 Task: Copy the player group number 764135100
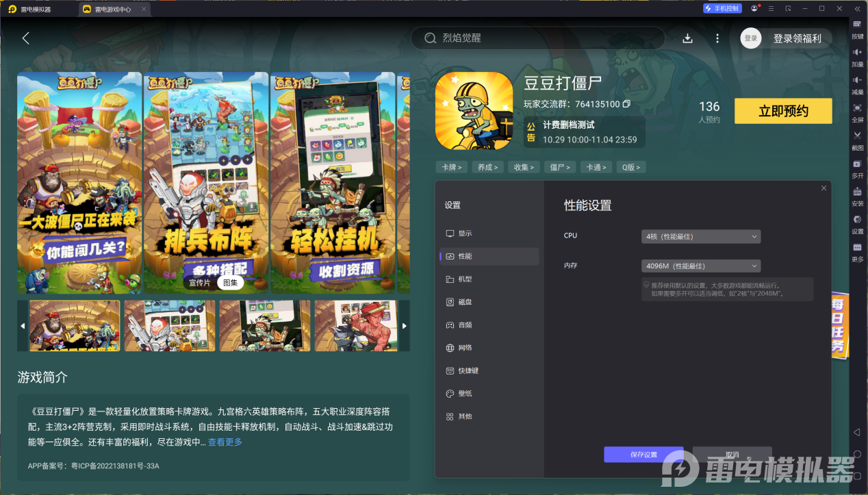(626, 105)
